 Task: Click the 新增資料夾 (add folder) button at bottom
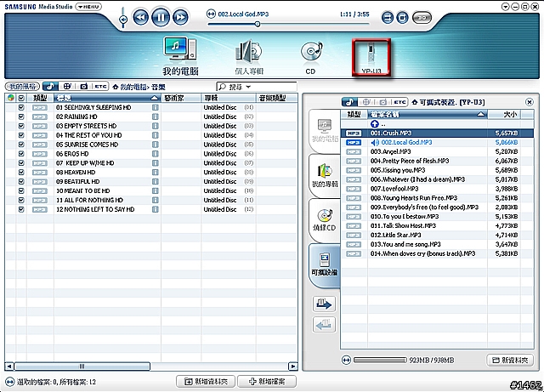pos(206,382)
